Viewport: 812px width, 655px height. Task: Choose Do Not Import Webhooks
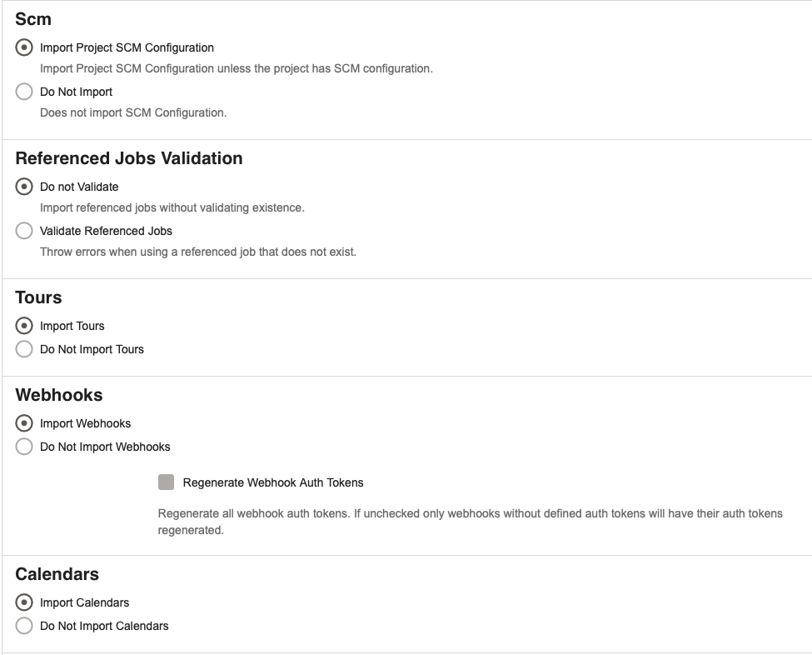point(24,447)
